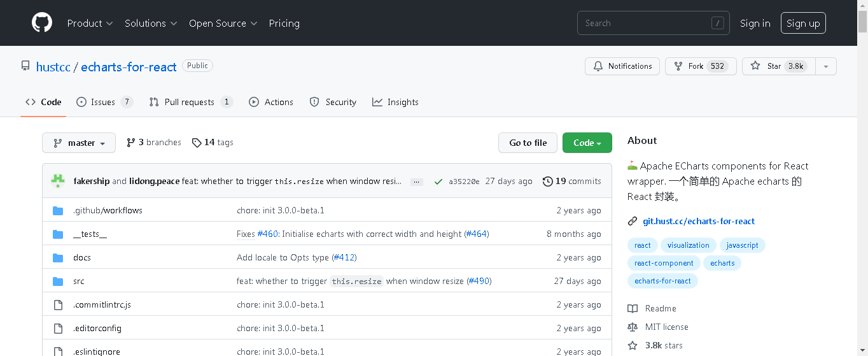Switch to the Pull requests tab
The height and width of the screenshot is (356, 868).
190,102
